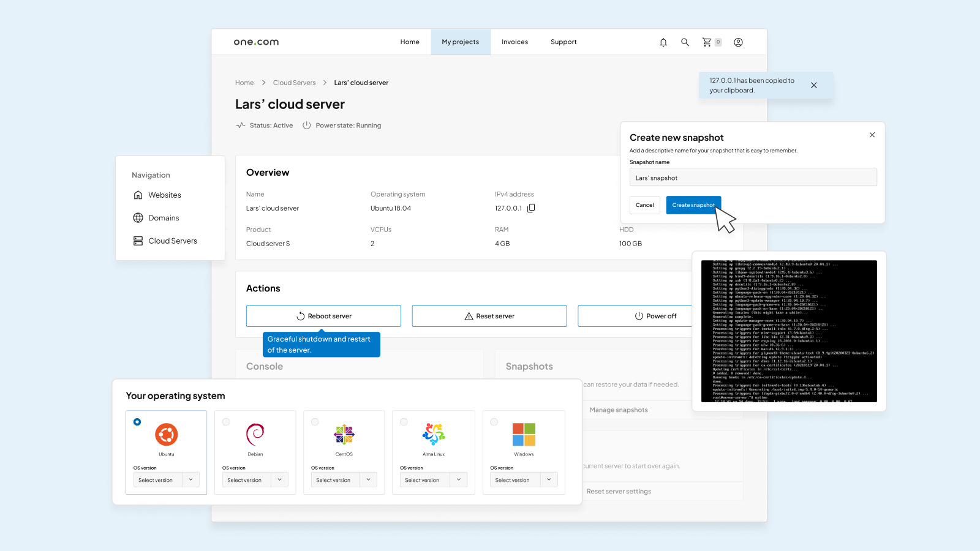Click the Debian logo
The image size is (980, 551).
click(255, 435)
